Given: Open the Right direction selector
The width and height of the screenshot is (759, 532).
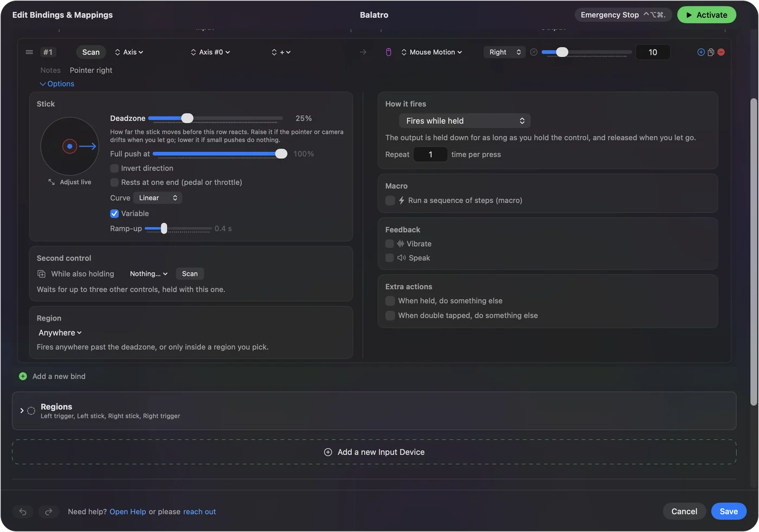Looking at the screenshot, I should [505, 52].
